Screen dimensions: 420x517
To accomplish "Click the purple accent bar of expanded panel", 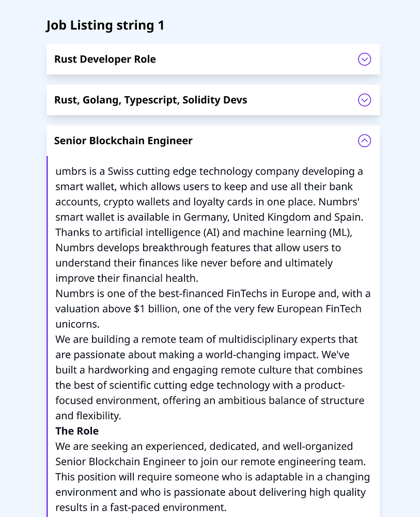I will [47, 336].
